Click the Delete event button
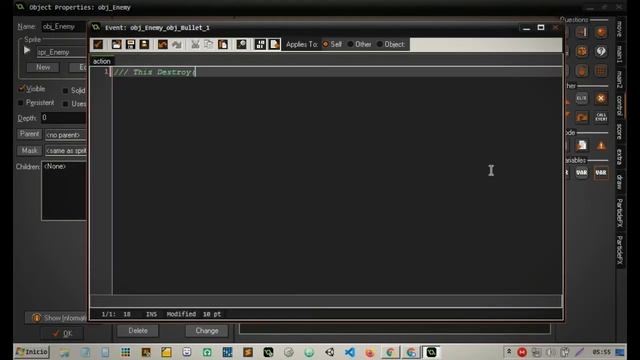The height and width of the screenshot is (360, 640). pos(138,331)
